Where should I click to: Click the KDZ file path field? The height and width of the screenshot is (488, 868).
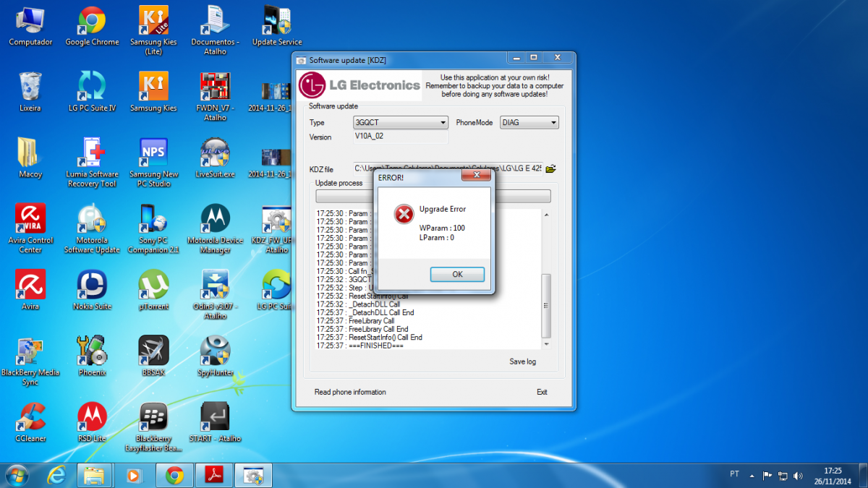tap(447, 168)
